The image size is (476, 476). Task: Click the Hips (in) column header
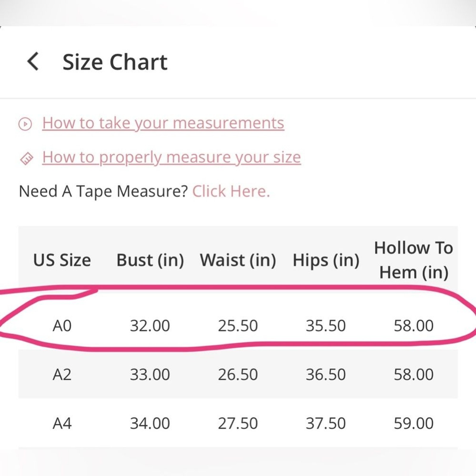[x=326, y=260]
